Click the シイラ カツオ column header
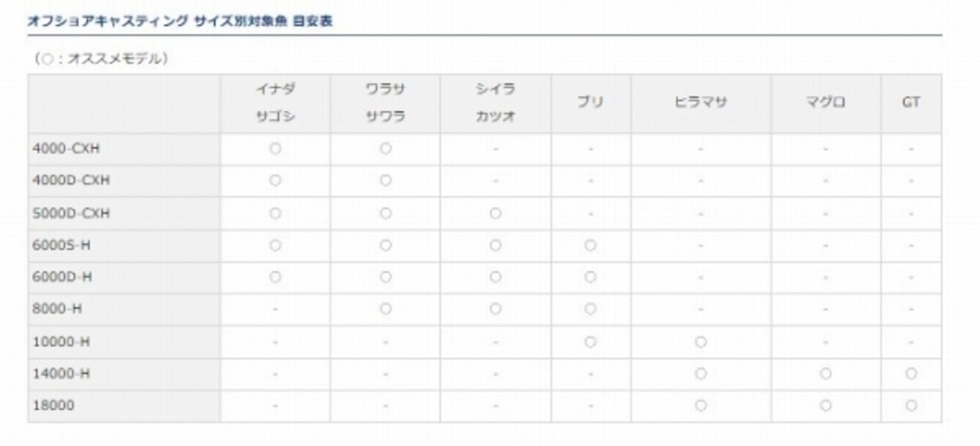Viewport: 980px width, 446px height. (x=495, y=103)
